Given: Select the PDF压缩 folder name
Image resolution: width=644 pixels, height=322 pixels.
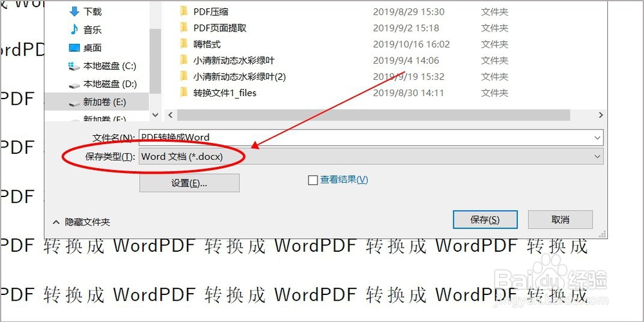Looking at the screenshot, I should (211, 12).
